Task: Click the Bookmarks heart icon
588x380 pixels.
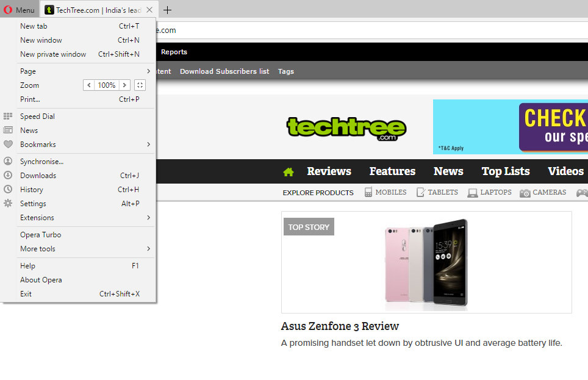Action: 8,144
